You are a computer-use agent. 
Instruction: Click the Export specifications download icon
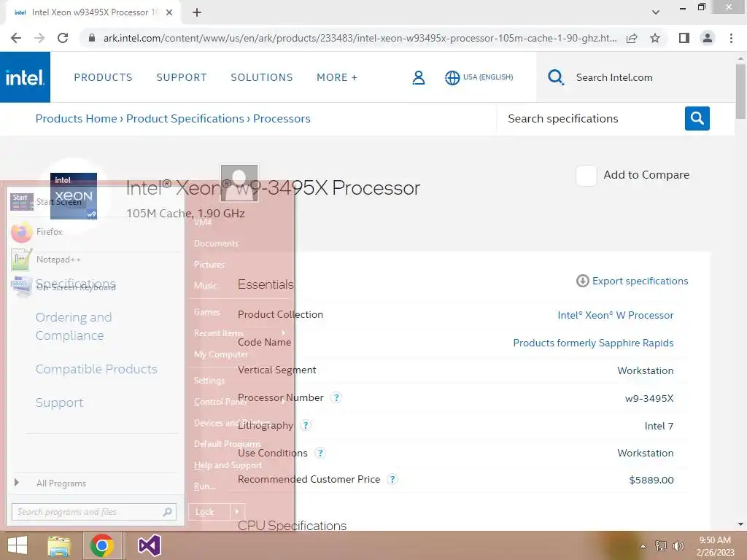[582, 281]
